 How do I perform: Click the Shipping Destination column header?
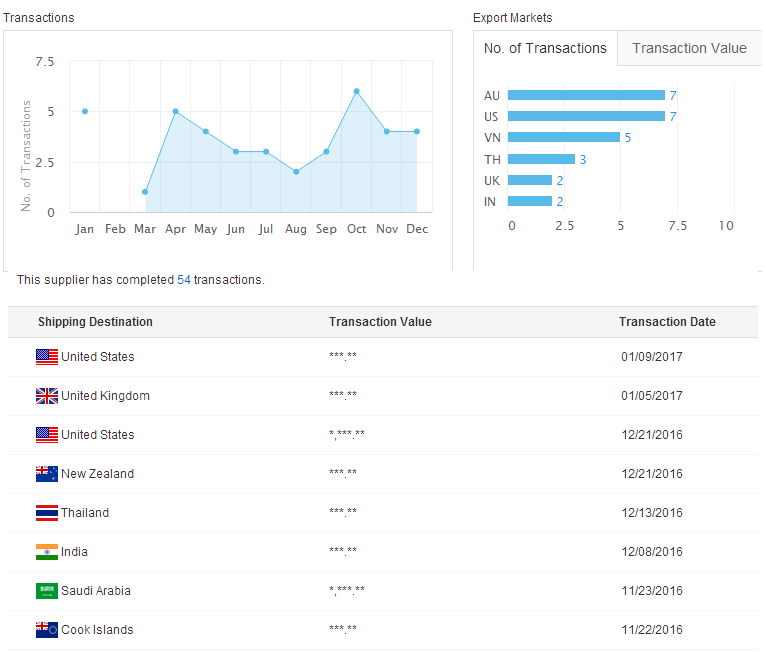(x=95, y=322)
